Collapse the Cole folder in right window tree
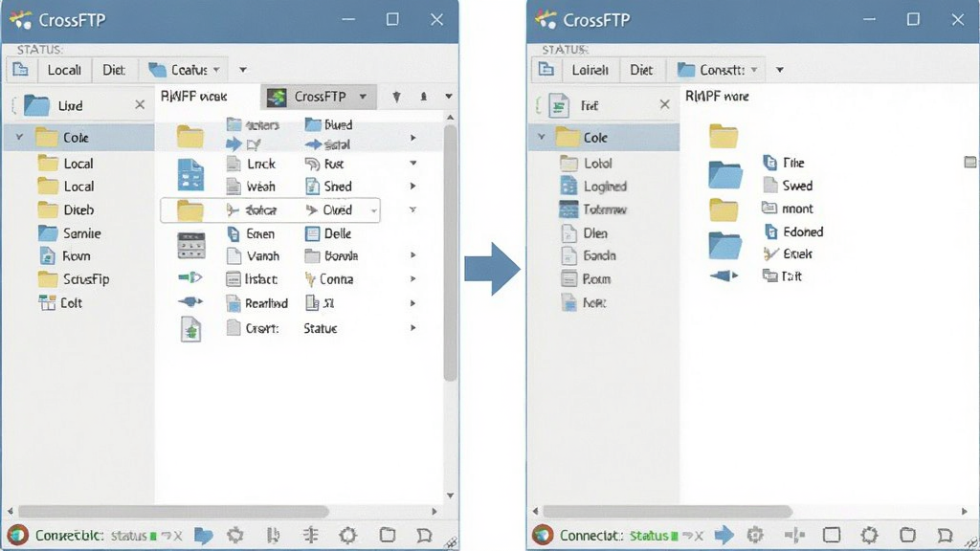Viewport: 980px width, 551px height. click(542, 137)
